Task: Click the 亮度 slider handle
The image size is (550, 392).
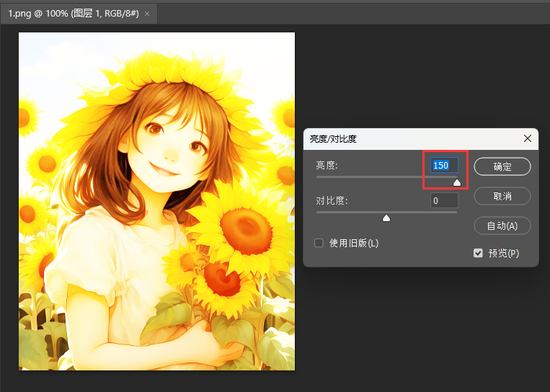Action: tap(457, 182)
